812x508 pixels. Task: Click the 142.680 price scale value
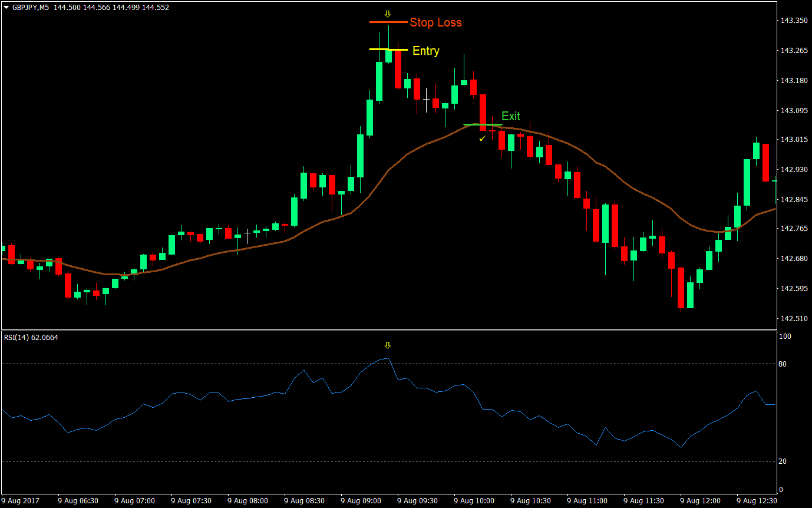[x=794, y=259]
